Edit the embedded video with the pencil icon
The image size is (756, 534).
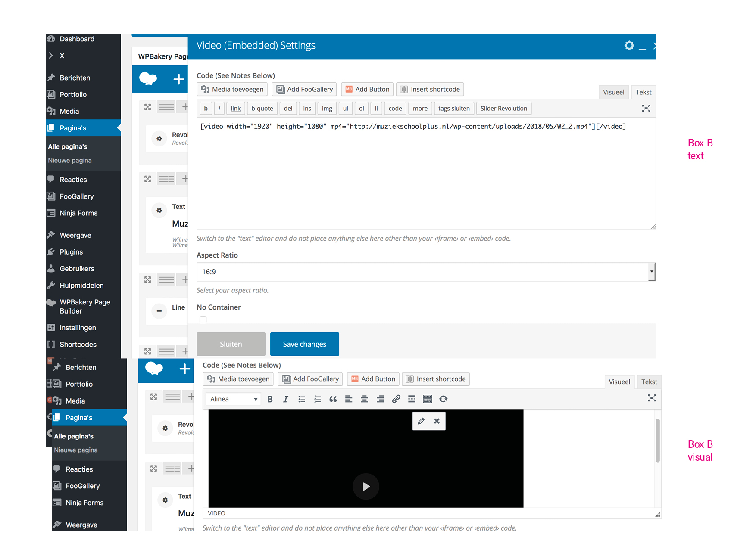coord(421,421)
